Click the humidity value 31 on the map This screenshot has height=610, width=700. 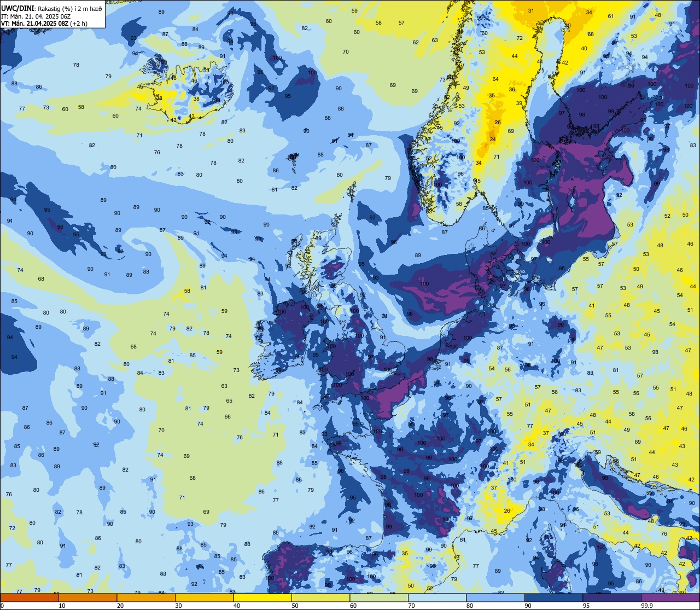tap(531, 11)
